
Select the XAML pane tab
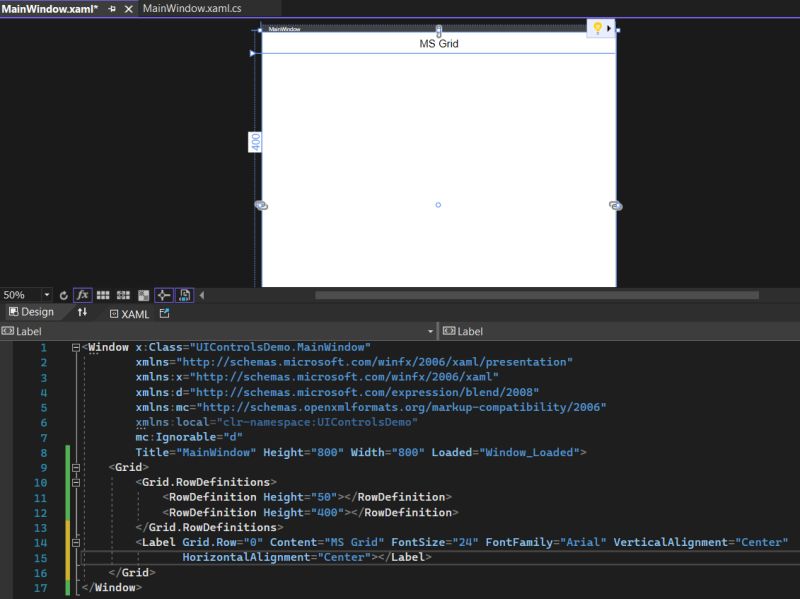point(133,313)
